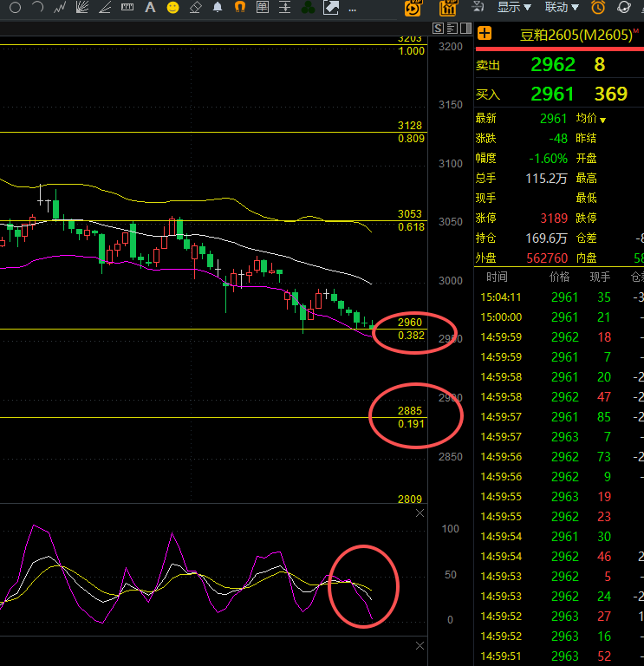Click the 3053 Fibonacci 0.618 label
This screenshot has height=666, width=644.
point(411,220)
